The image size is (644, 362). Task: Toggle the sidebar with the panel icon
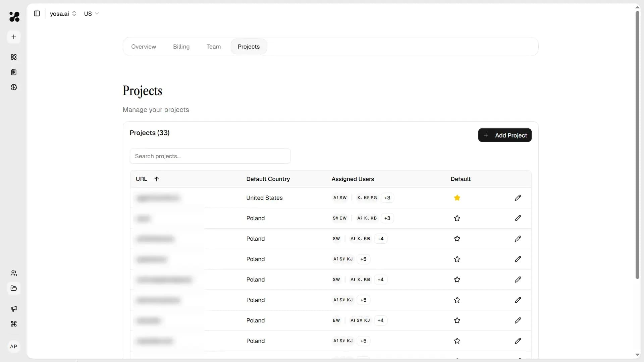[x=37, y=13]
